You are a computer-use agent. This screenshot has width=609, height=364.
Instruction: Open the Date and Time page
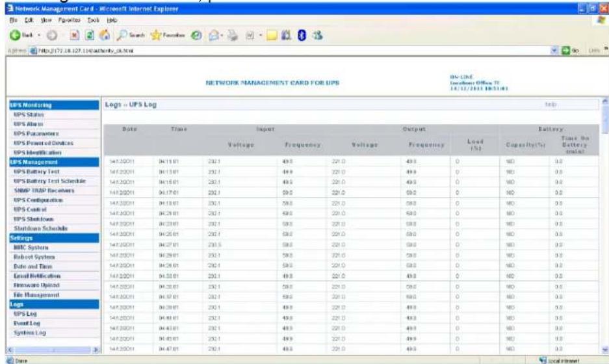[32, 266]
